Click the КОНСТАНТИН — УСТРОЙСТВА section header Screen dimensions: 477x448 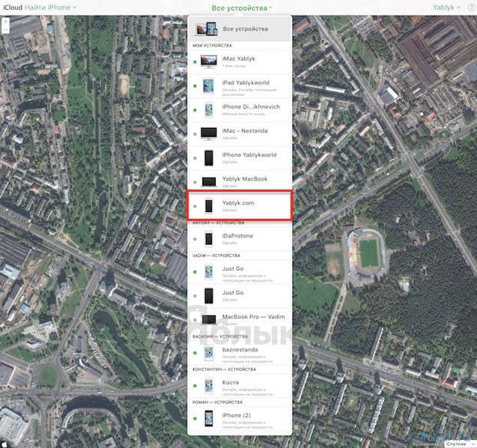coord(224,369)
